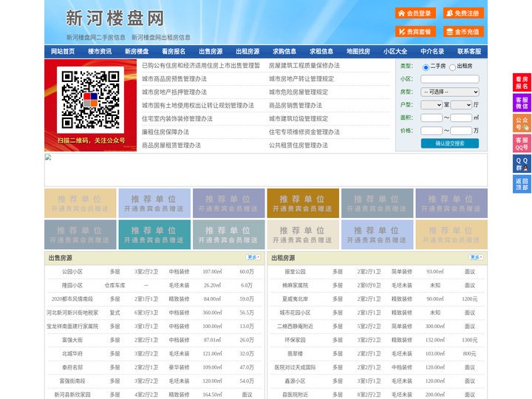Click the maximum 面积 input field
The image size is (532, 399).
click(x=461, y=117)
